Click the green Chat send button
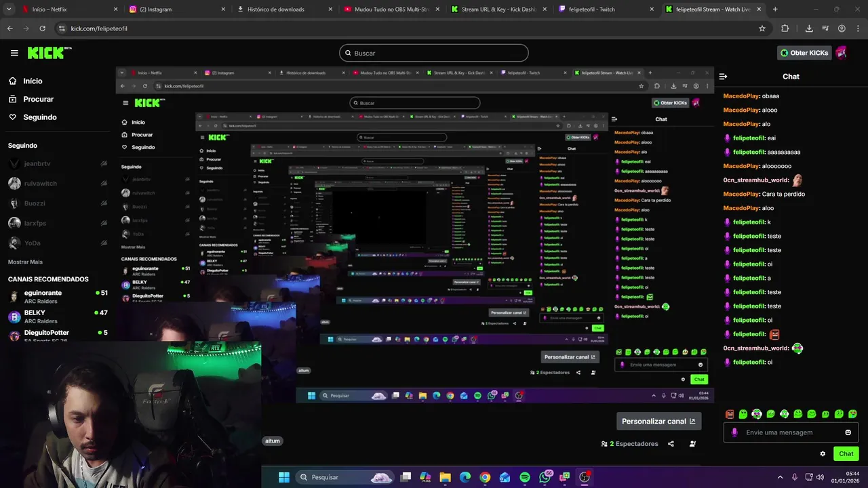The image size is (868, 488). coord(846,454)
